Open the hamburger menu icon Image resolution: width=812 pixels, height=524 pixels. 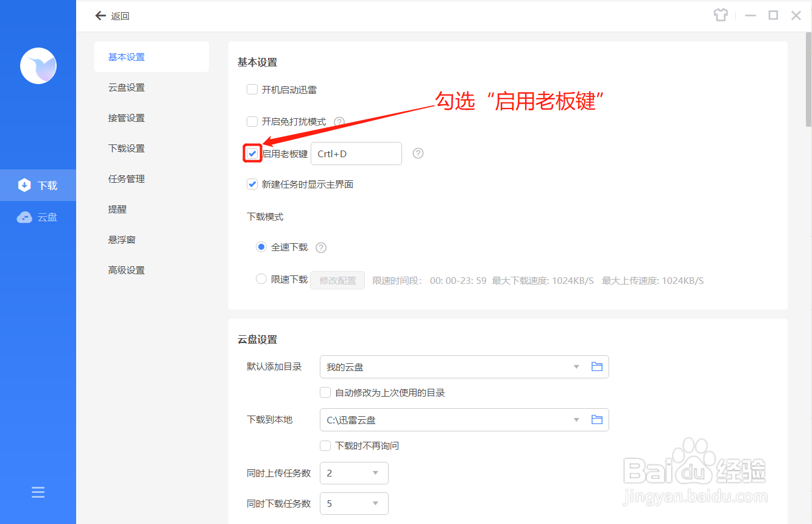(38, 492)
